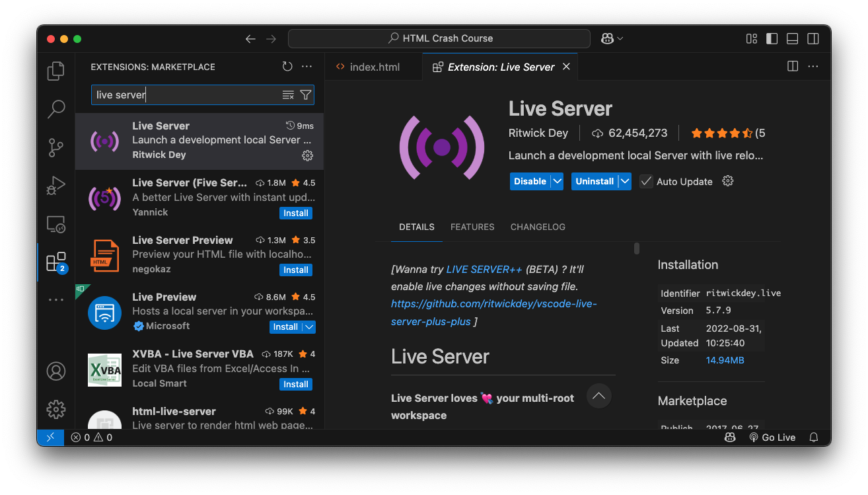
Task: Open Source Control view
Action: pyautogui.click(x=56, y=147)
